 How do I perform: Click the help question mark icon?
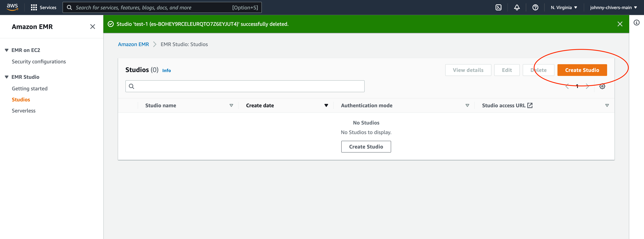[x=535, y=8]
